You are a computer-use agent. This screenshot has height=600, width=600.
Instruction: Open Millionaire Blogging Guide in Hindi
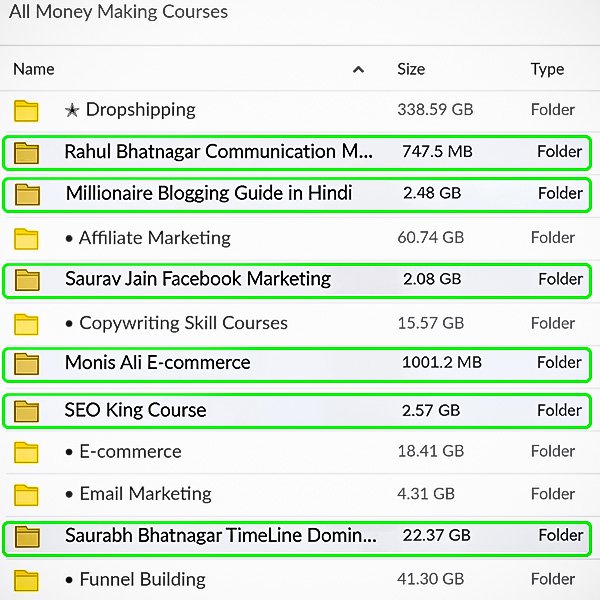pos(209,193)
